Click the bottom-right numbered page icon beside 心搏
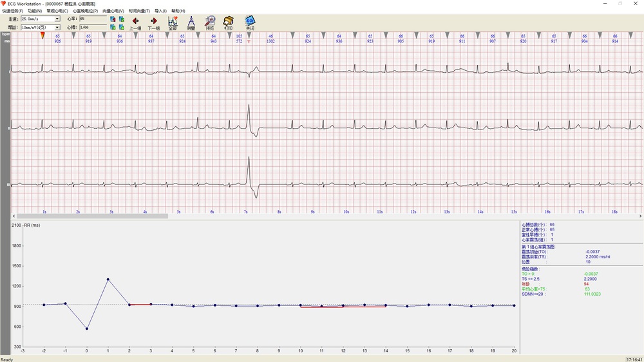This screenshot has height=362, width=644. tap(122, 28)
